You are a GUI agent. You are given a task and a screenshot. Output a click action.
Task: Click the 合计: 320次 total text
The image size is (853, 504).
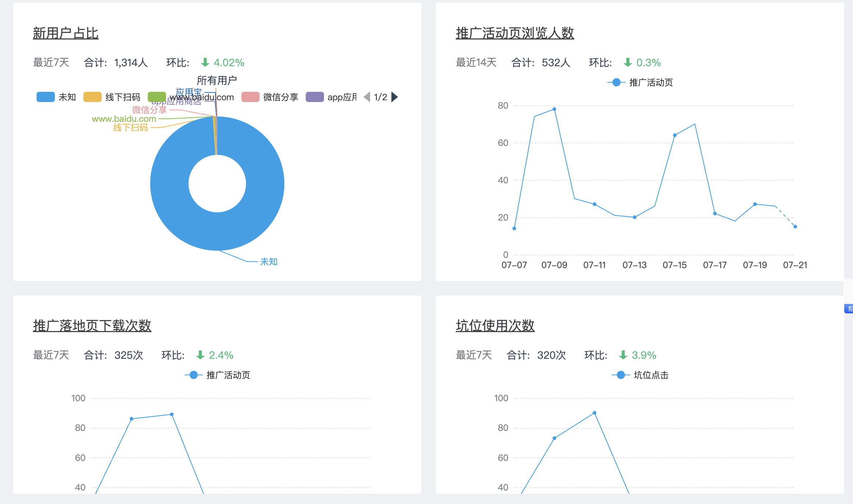536,355
